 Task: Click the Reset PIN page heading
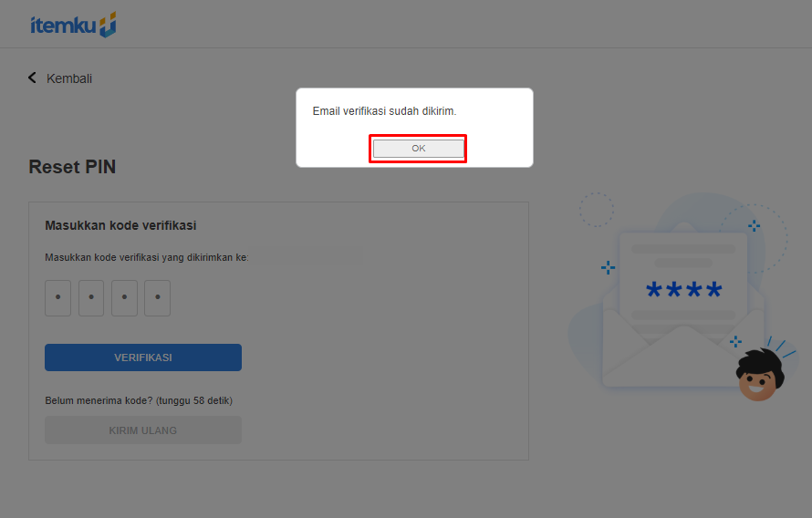coord(72,167)
